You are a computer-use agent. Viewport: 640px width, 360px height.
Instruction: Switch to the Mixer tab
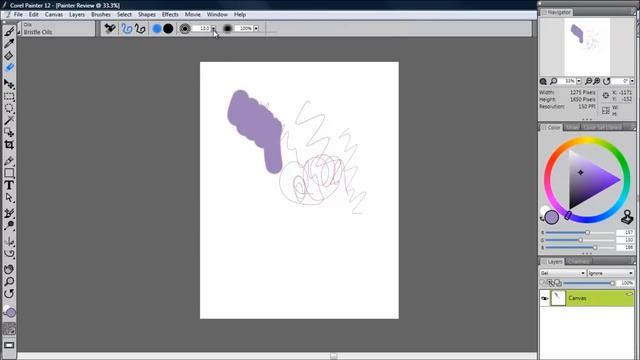pos(572,128)
